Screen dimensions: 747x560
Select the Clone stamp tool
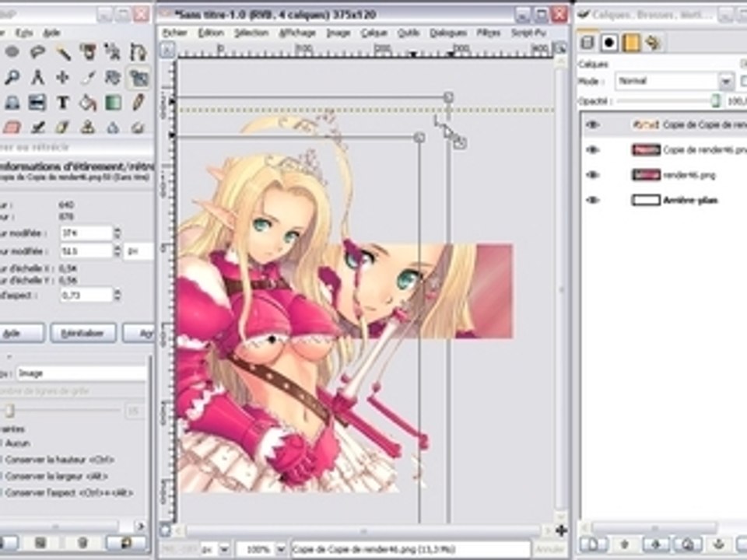point(88,127)
